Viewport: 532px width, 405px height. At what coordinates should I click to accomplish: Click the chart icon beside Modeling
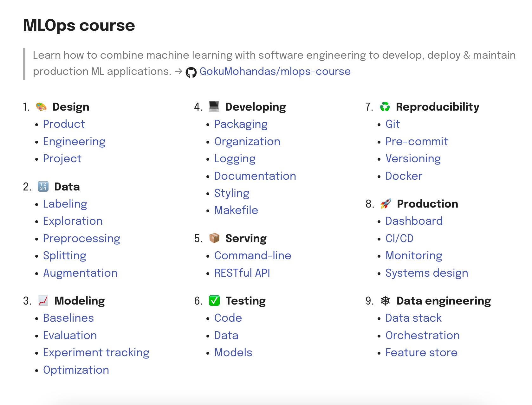pos(43,300)
